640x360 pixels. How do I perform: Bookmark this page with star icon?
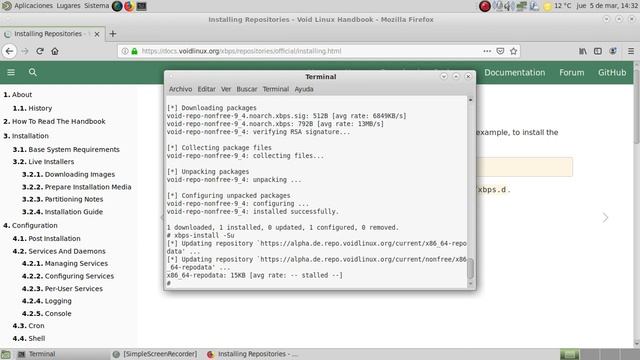point(513,51)
